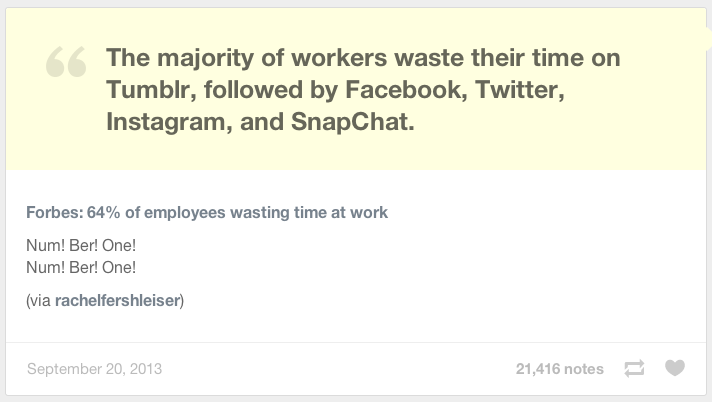712x402 pixels.
Task: Open the Forbes article source link
Action: [207, 212]
